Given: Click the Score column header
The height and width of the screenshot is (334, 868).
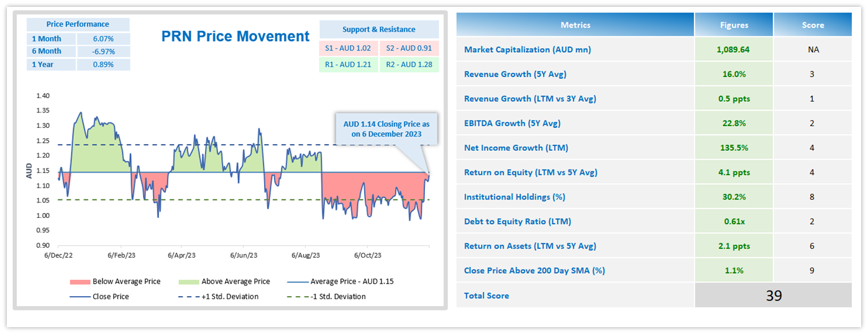Looking at the screenshot, I should point(813,25).
